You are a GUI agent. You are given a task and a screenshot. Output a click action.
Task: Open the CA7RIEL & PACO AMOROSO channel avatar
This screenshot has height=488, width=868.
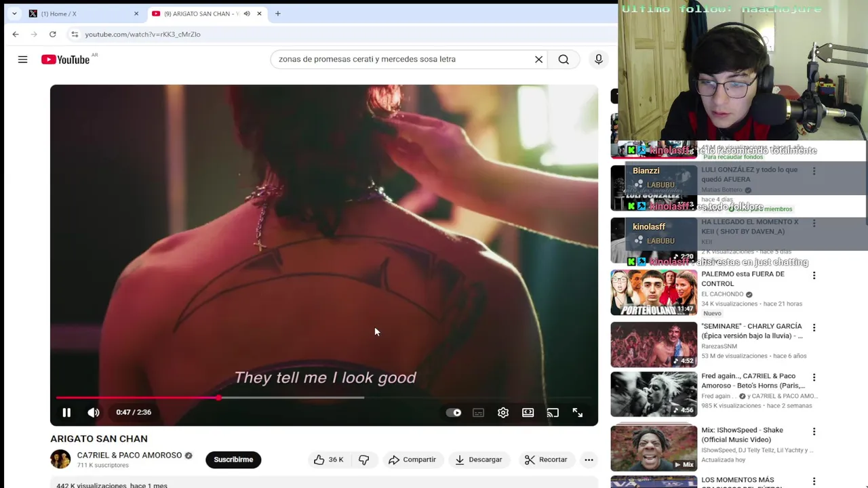click(60, 460)
